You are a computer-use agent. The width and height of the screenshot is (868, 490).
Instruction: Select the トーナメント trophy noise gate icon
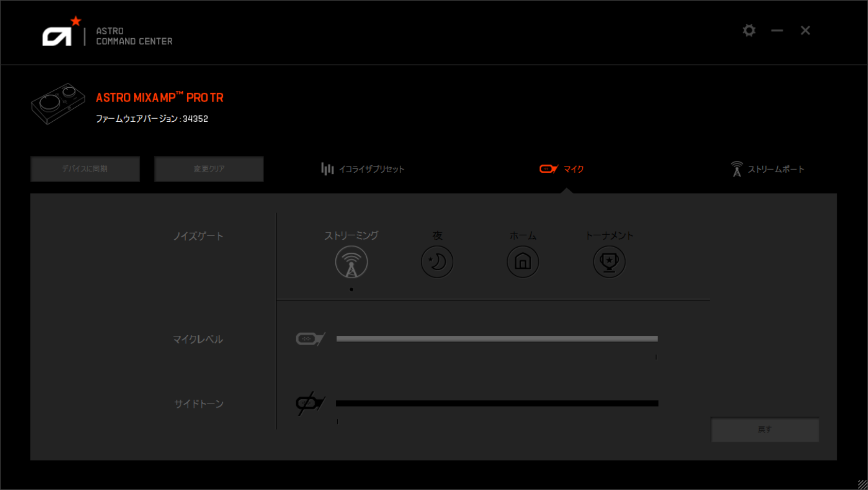609,262
